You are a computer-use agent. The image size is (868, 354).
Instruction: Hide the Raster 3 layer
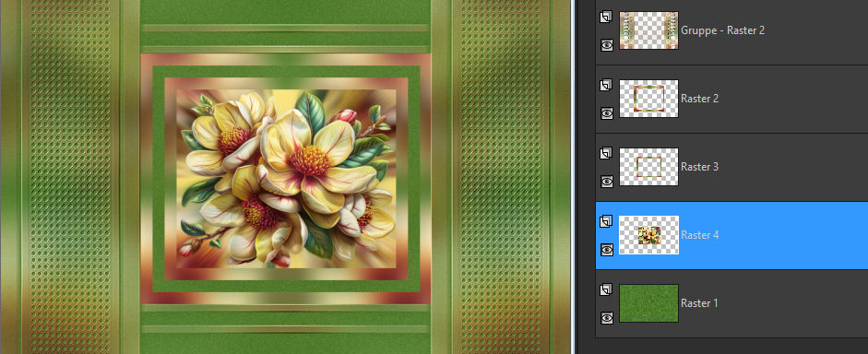[607, 181]
